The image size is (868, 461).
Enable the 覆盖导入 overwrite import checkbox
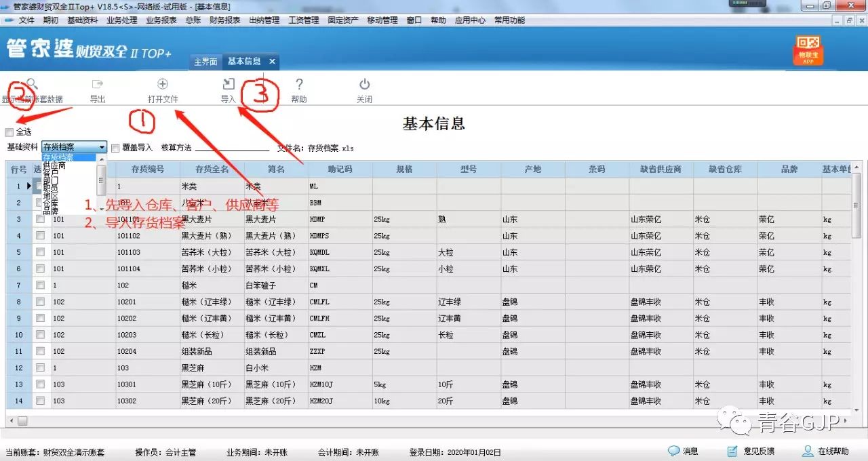(115, 148)
